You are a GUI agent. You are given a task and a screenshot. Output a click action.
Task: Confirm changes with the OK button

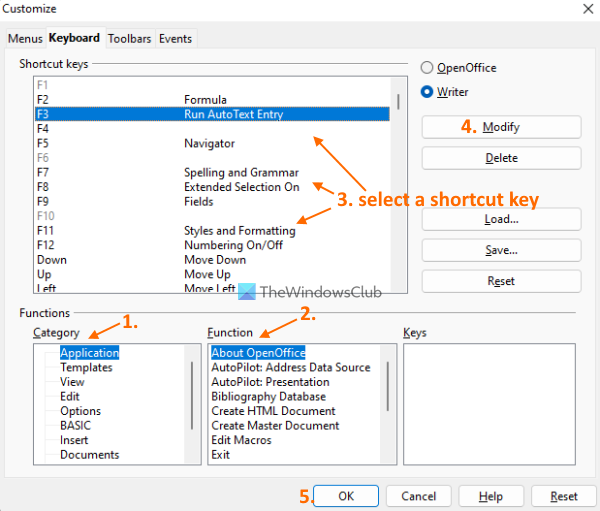coord(345,496)
